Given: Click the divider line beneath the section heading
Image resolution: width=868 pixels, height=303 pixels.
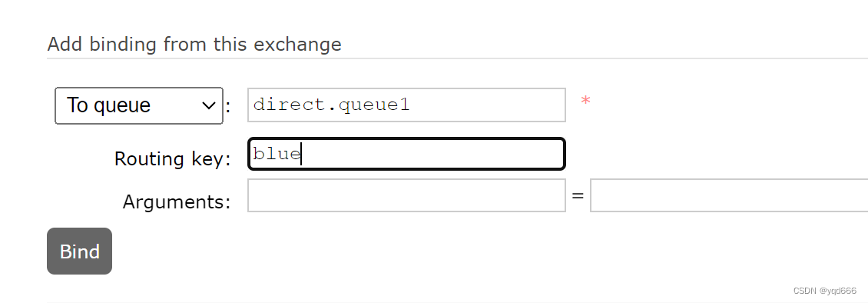Looking at the screenshot, I should tap(457, 58).
